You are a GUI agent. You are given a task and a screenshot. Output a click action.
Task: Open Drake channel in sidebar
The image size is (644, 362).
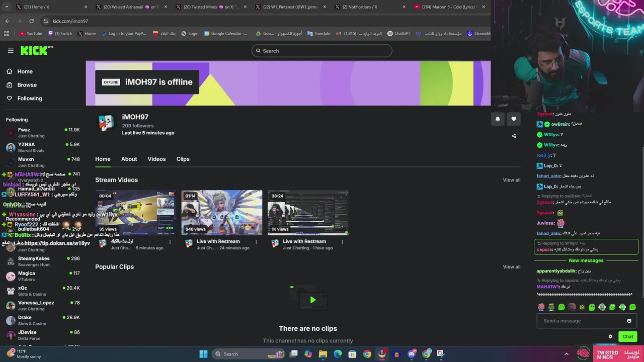click(43, 320)
